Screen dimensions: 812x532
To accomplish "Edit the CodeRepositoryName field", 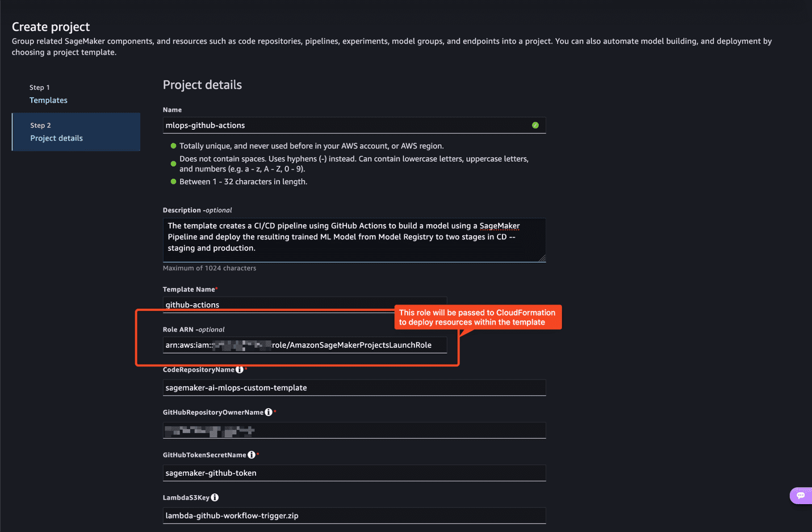I will point(354,388).
